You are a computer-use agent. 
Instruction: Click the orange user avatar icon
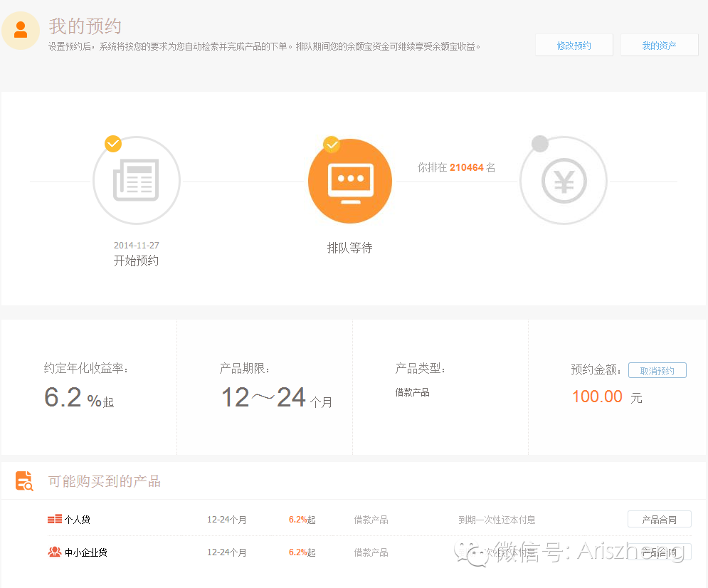[x=21, y=31]
